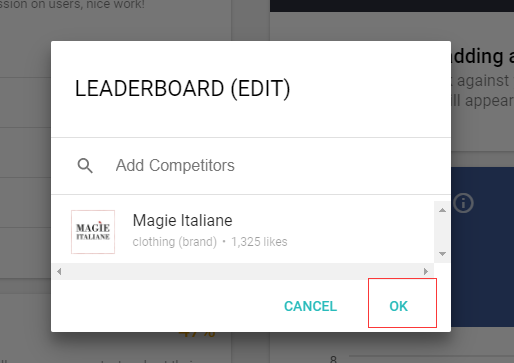
Task: Click the dimmed 'against' text behind dialog
Action: tap(482, 81)
